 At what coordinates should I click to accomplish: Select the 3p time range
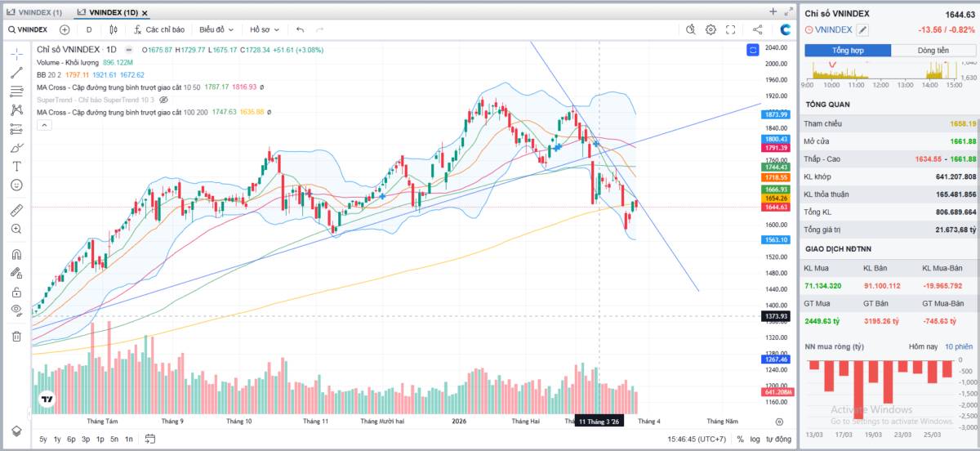86,440
